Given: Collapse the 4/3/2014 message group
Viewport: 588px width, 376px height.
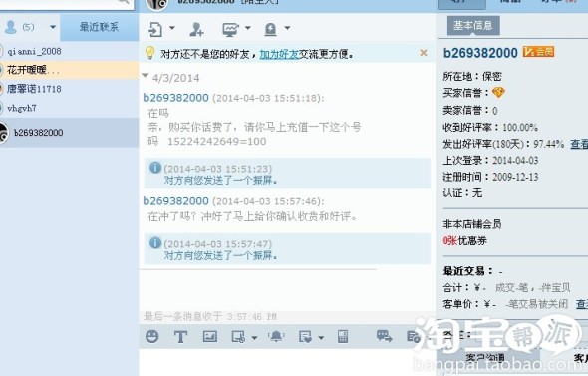Looking at the screenshot, I should coord(146,76).
